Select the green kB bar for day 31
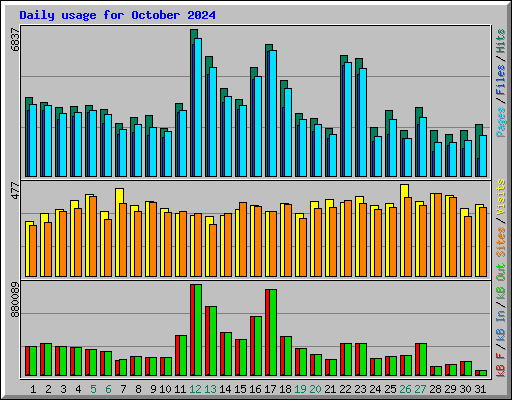The image size is (512, 400). 483,373
